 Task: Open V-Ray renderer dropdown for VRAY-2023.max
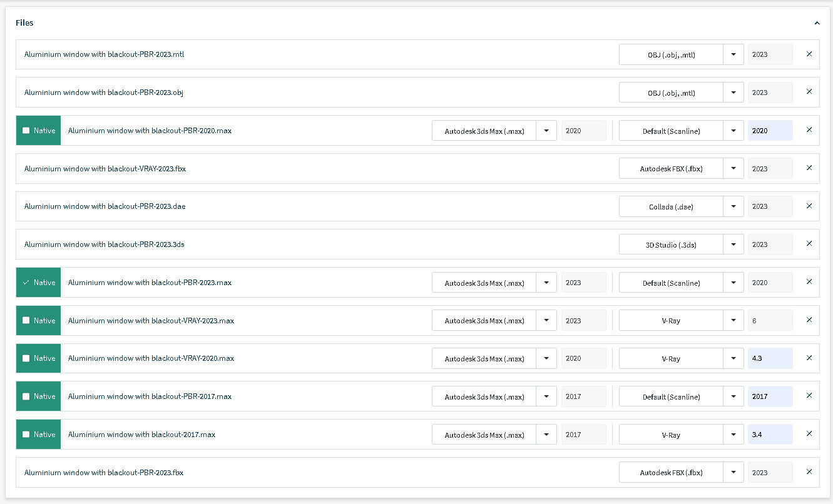pos(733,321)
